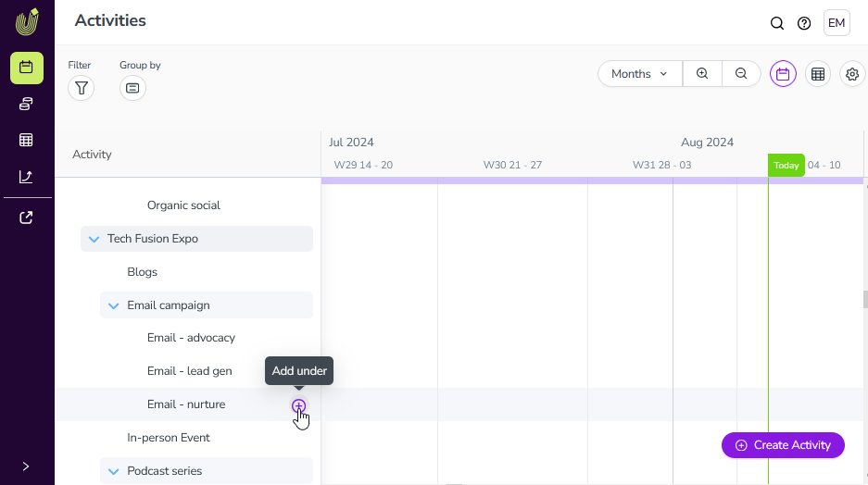Open the analytics chart sidebar icon
The image size is (868, 485).
(x=26, y=176)
